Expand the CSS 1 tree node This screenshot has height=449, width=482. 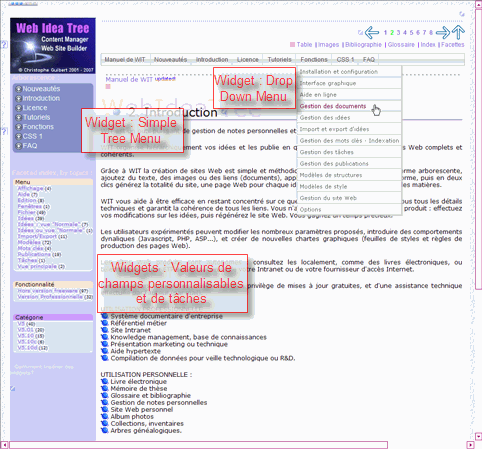[x=19, y=136]
